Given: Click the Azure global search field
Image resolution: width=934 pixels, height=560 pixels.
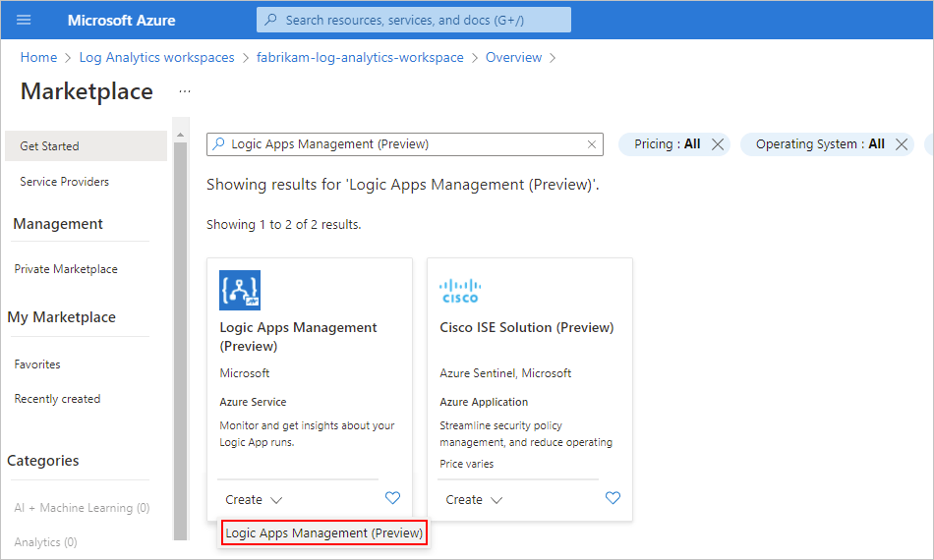Looking at the screenshot, I should (x=413, y=20).
